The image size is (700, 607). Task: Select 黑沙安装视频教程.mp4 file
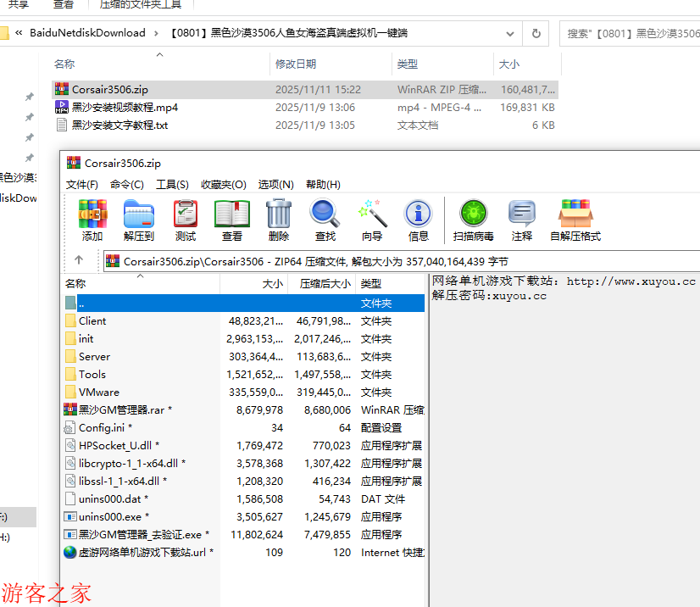125,107
